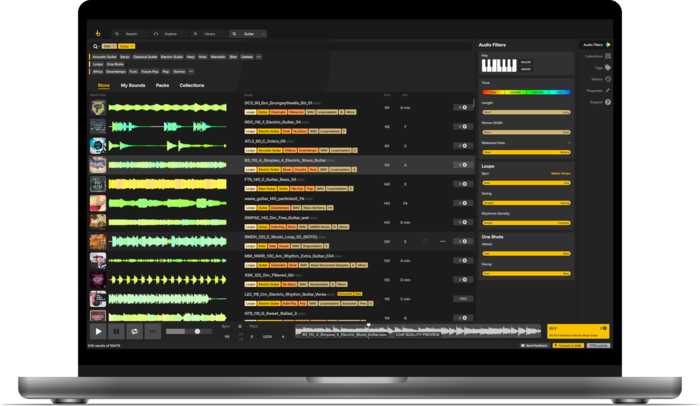Click the Support question mark icon
This screenshot has height=406, width=700.
pyautogui.click(x=607, y=102)
